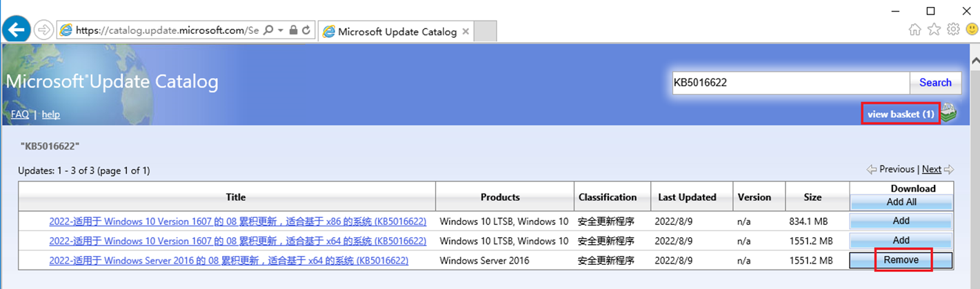Screen dimensions: 980x289
Task: Click the basket icon beside view basket
Action: (949, 113)
